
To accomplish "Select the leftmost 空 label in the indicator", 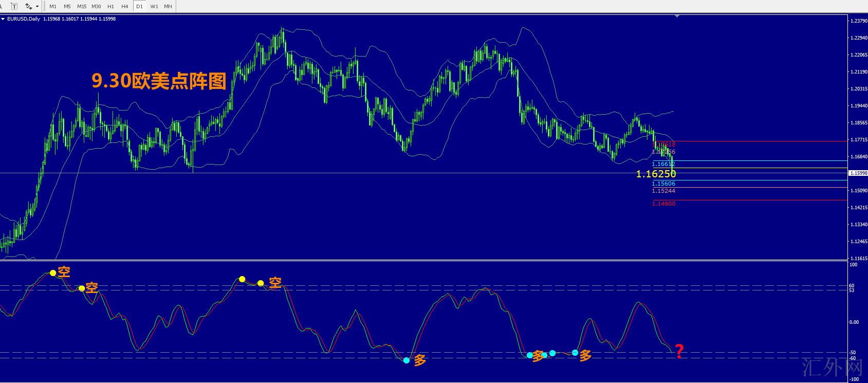I will [64, 272].
